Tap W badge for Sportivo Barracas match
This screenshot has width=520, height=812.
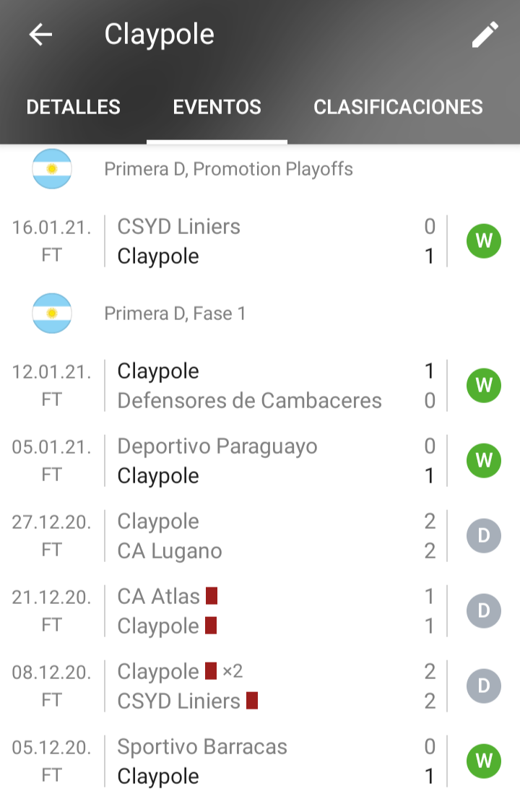click(484, 761)
